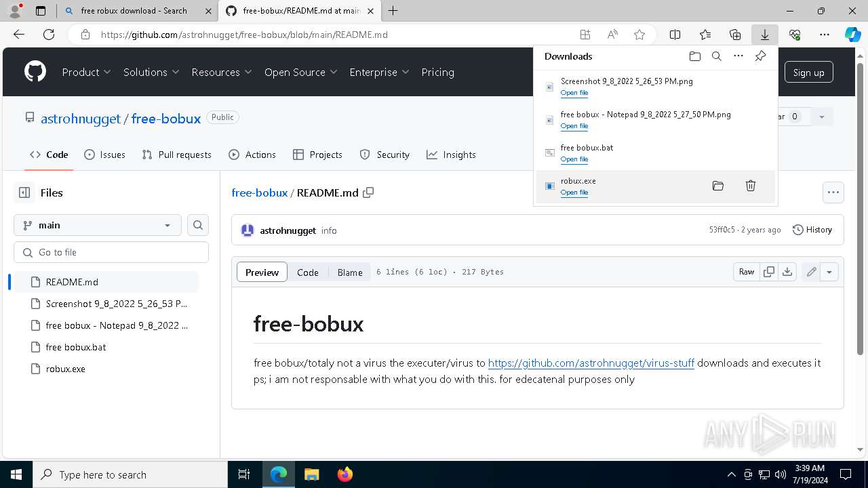The width and height of the screenshot is (868, 488).
Task: Search files in repository icon
Action: pos(198,225)
